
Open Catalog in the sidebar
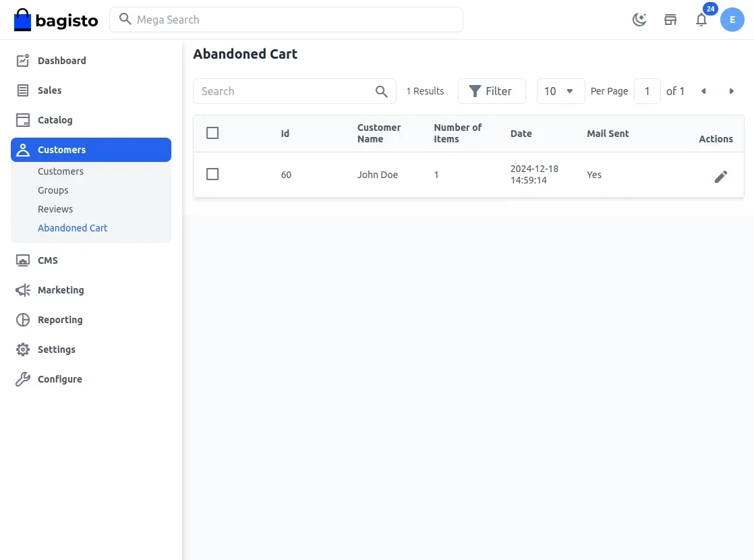(55, 120)
